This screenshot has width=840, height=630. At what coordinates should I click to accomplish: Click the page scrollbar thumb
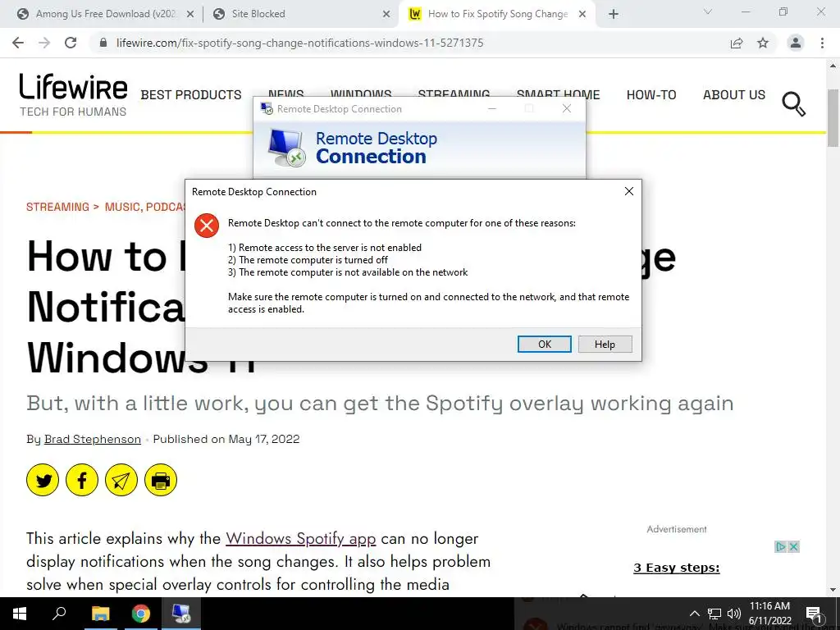pyautogui.click(x=833, y=118)
